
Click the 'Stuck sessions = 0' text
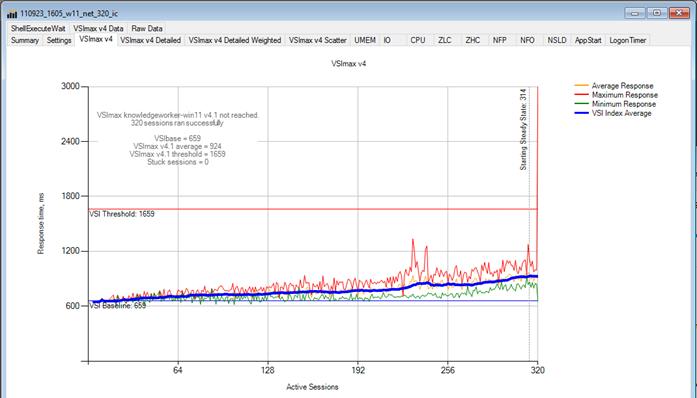(x=178, y=162)
